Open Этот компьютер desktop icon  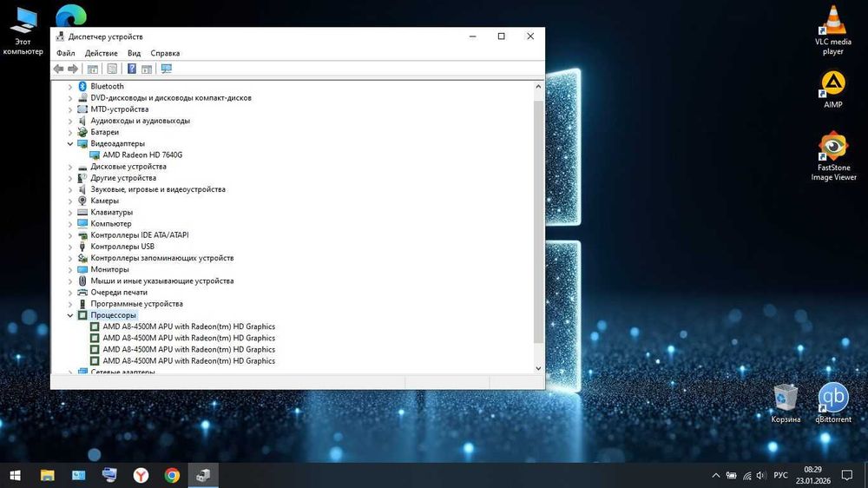point(23,31)
